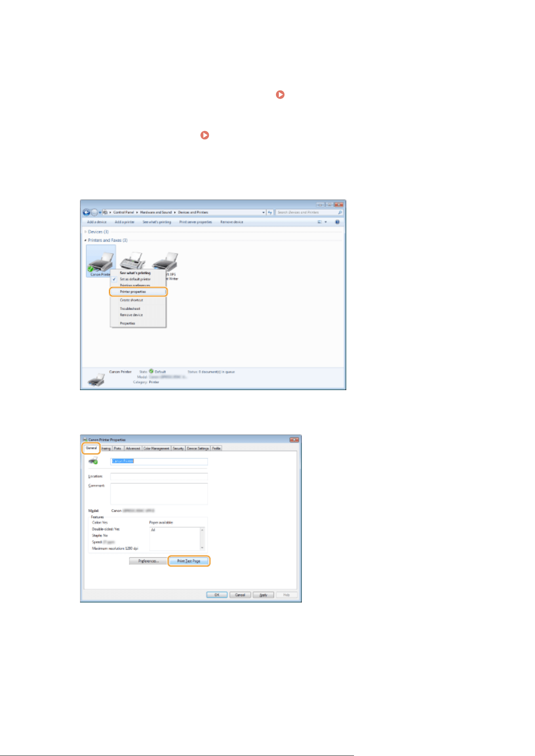
Task: Click Cancel in Canon Printer Properties
Action: 240,595
